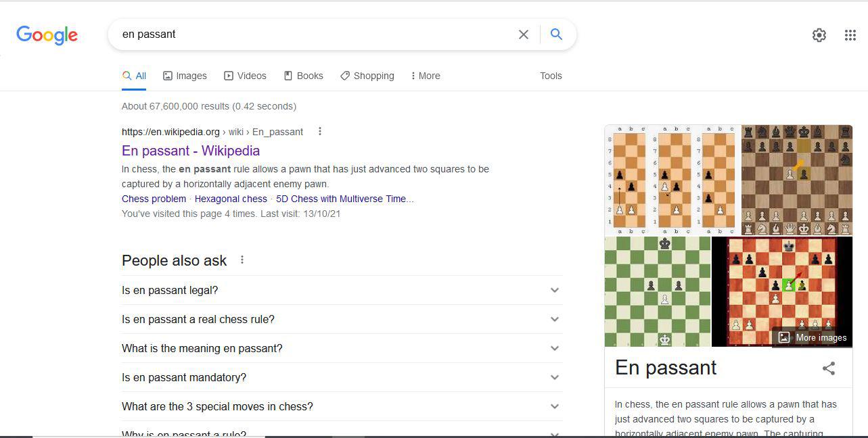The height and width of the screenshot is (438, 868).
Task: Click into the search input field
Action: (x=311, y=34)
